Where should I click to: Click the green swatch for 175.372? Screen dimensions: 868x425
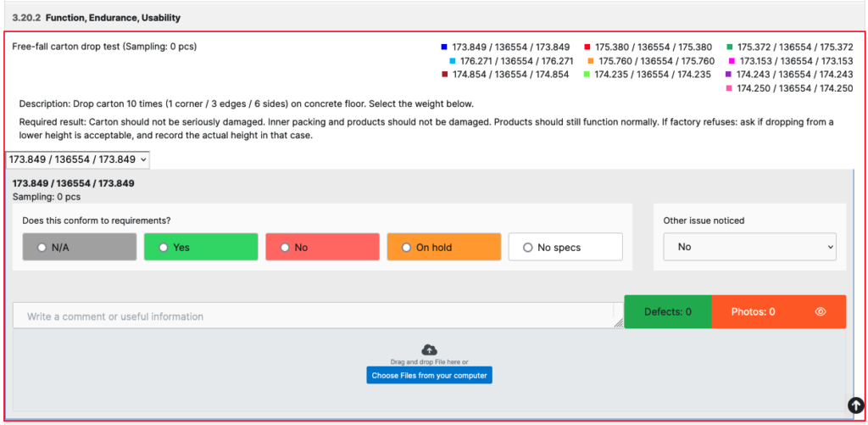(x=730, y=48)
